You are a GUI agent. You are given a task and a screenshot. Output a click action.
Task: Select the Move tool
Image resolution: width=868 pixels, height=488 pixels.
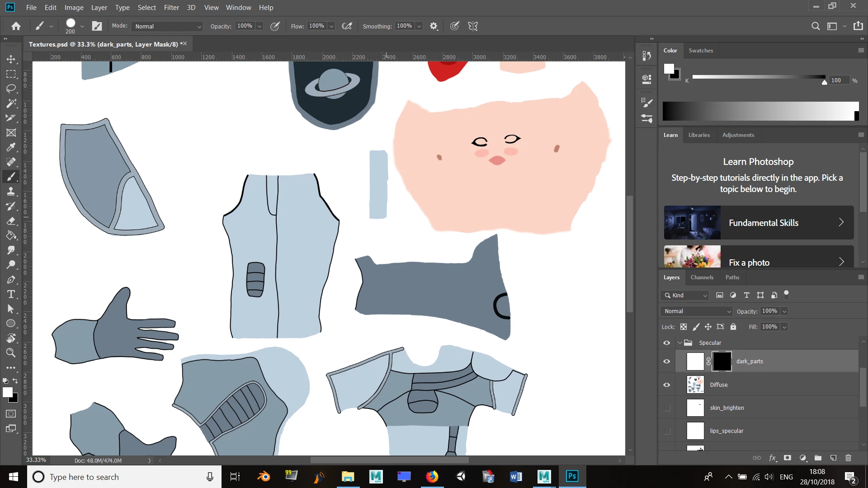(11, 59)
